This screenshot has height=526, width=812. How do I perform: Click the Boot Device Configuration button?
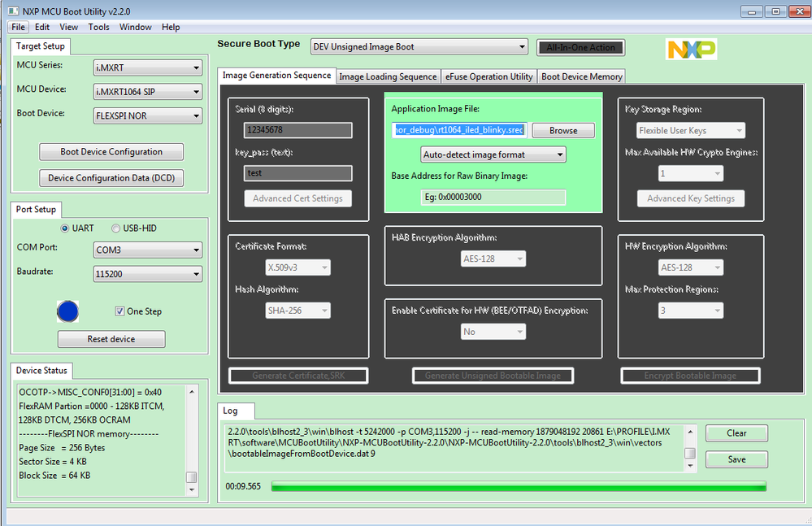point(111,152)
